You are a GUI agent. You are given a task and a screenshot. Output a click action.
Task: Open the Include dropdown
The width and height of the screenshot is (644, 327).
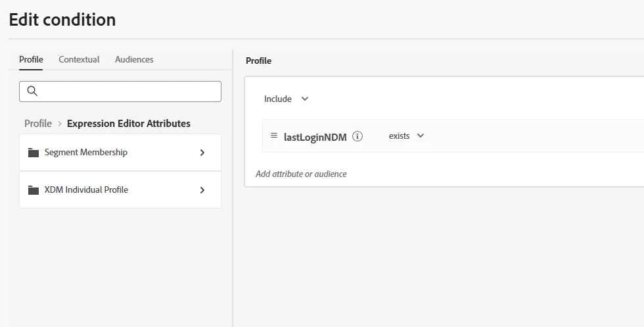(x=286, y=99)
